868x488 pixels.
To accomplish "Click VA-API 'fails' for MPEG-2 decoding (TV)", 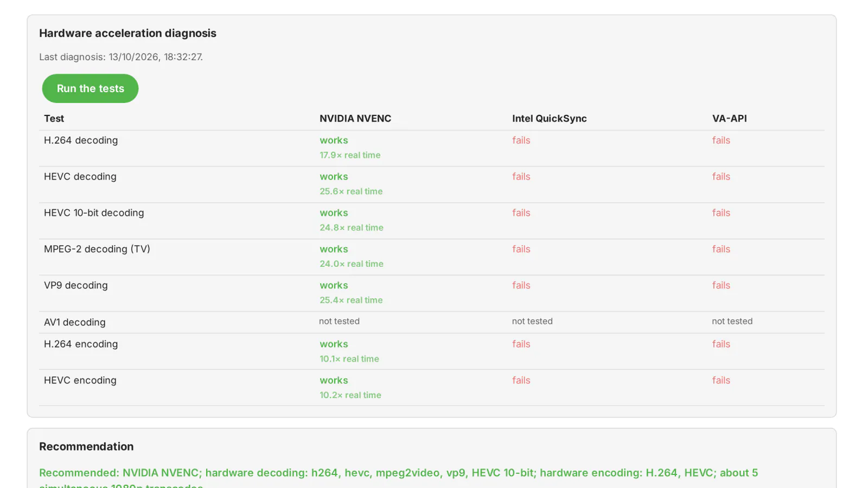I will click(722, 249).
